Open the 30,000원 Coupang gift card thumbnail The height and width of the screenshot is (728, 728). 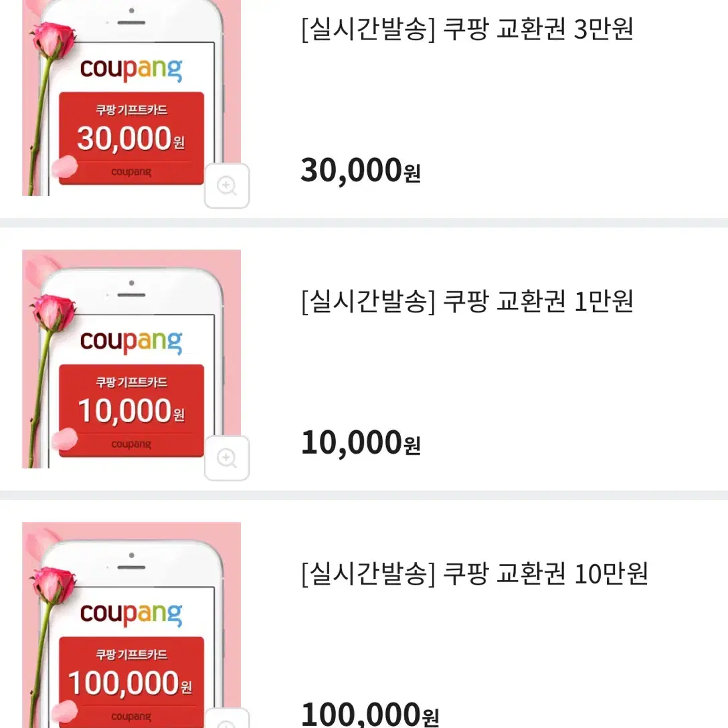coord(131,98)
